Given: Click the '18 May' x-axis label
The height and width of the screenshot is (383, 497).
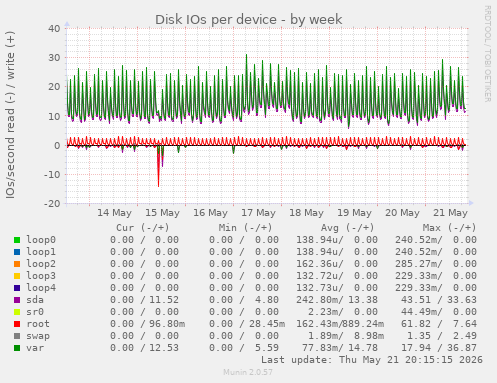Looking at the screenshot, I should pyautogui.click(x=306, y=213).
